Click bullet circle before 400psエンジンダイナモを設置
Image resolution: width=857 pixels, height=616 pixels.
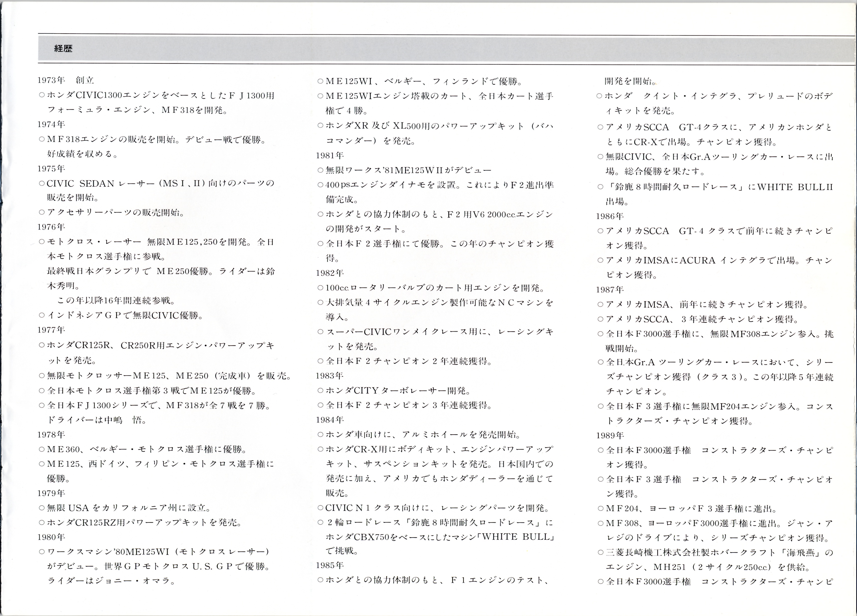pos(320,185)
